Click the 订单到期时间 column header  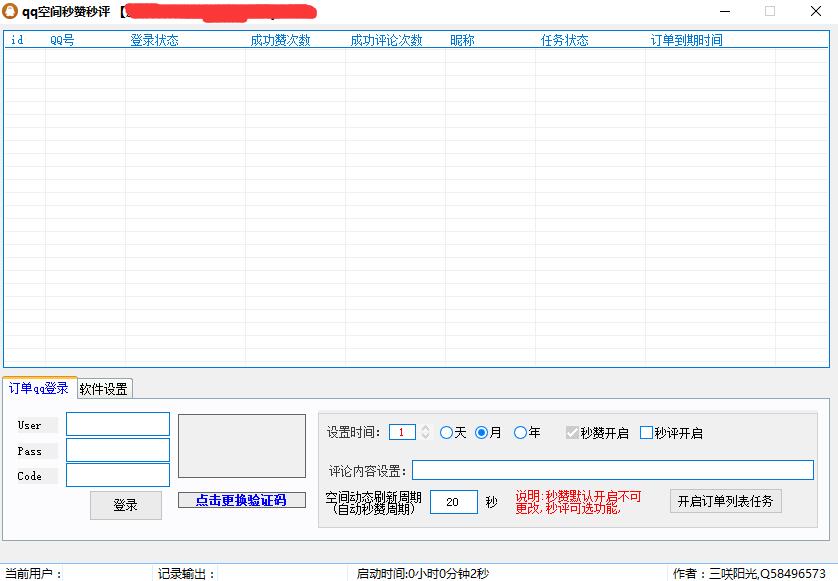click(686, 41)
